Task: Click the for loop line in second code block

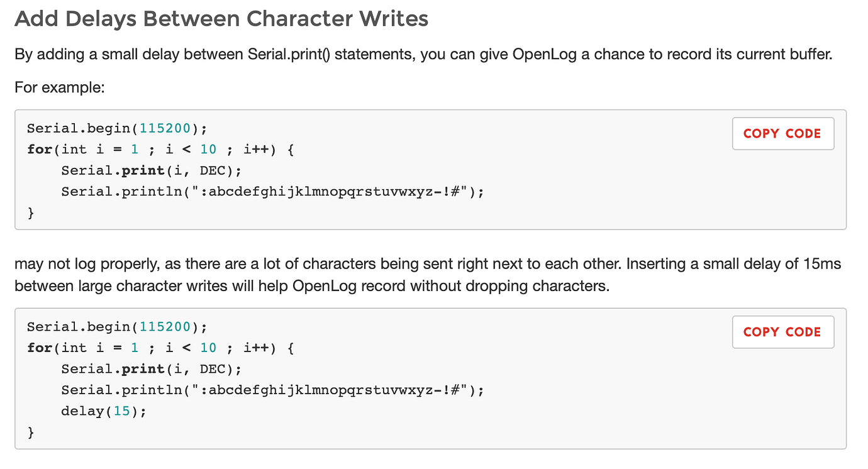Action: coord(161,348)
